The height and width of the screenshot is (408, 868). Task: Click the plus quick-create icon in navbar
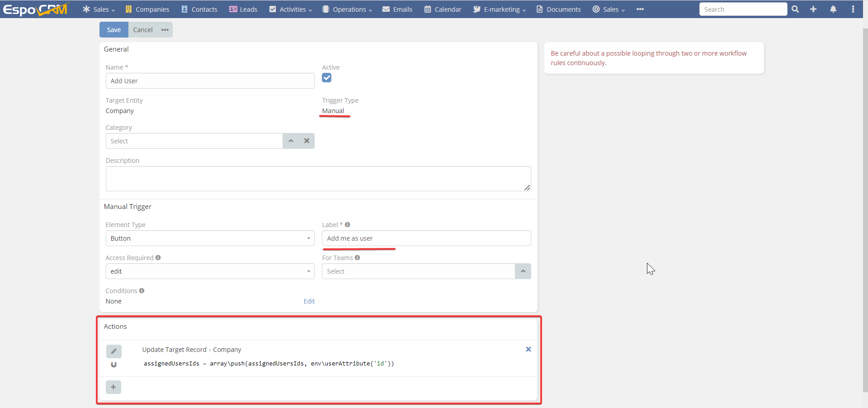(x=813, y=9)
